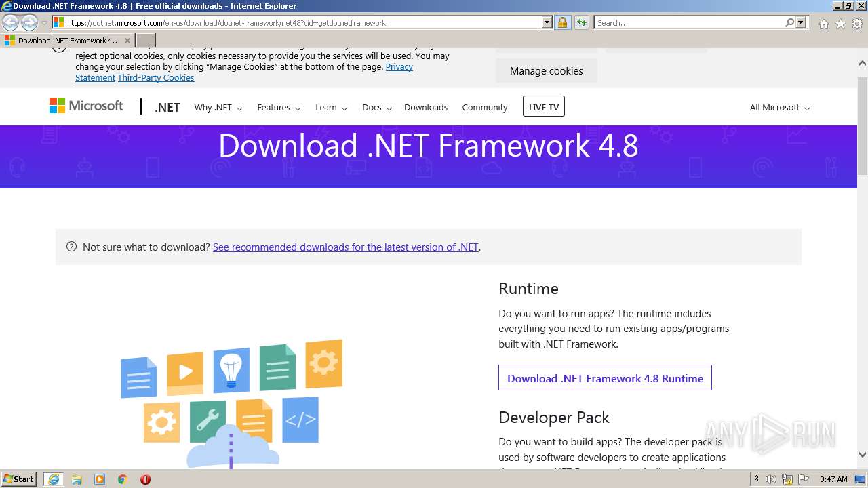Click the Runtime heading
The width and height of the screenshot is (868, 488).
coord(528,289)
